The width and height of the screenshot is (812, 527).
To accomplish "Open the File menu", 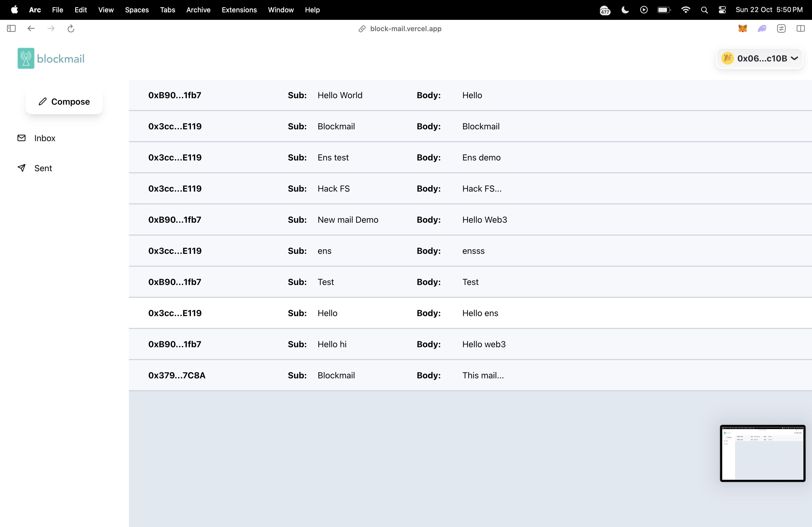I will pyautogui.click(x=57, y=10).
